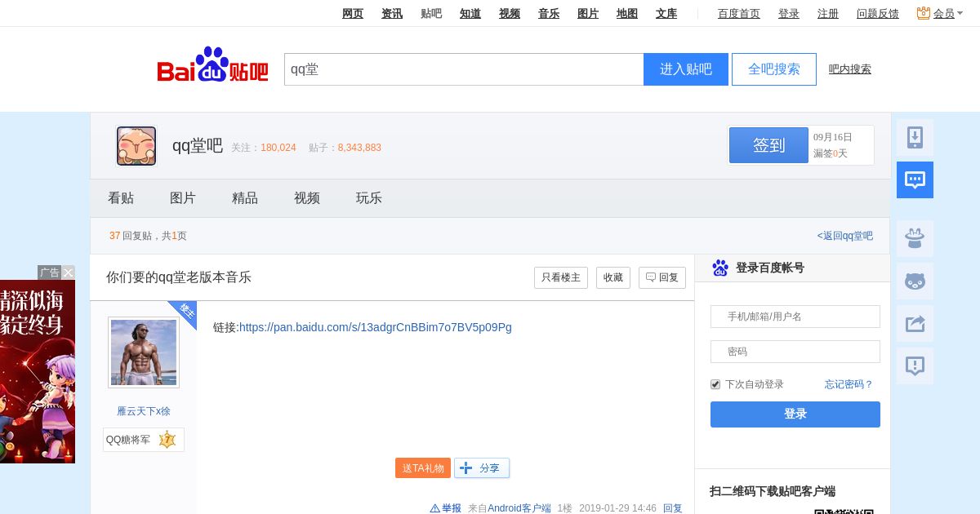The height and width of the screenshot is (514, 980).
Task: Click the 回复 button in the post header
Action: point(662,277)
